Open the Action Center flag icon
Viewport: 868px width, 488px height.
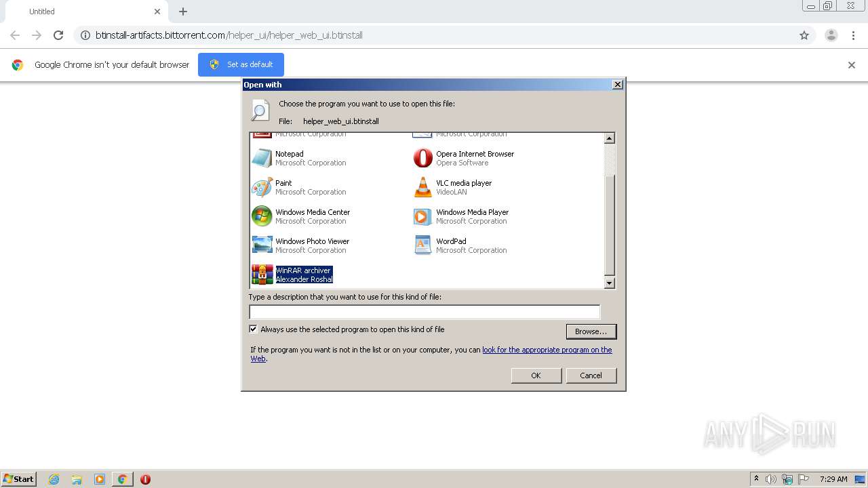[x=804, y=479]
